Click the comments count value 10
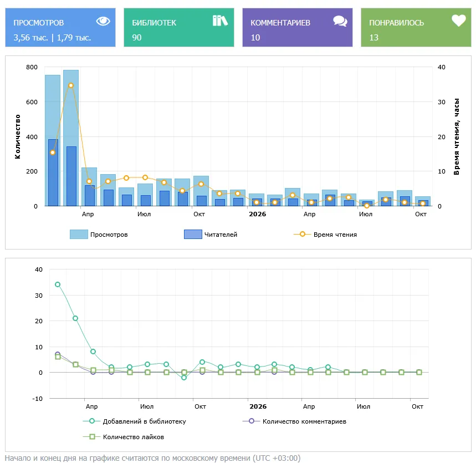Image resolution: width=476 pixels, height=463 pixels. coord(255,37)
